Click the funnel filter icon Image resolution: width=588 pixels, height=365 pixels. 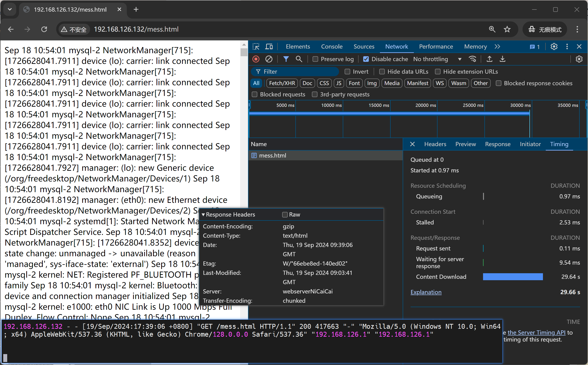[286, 59]
